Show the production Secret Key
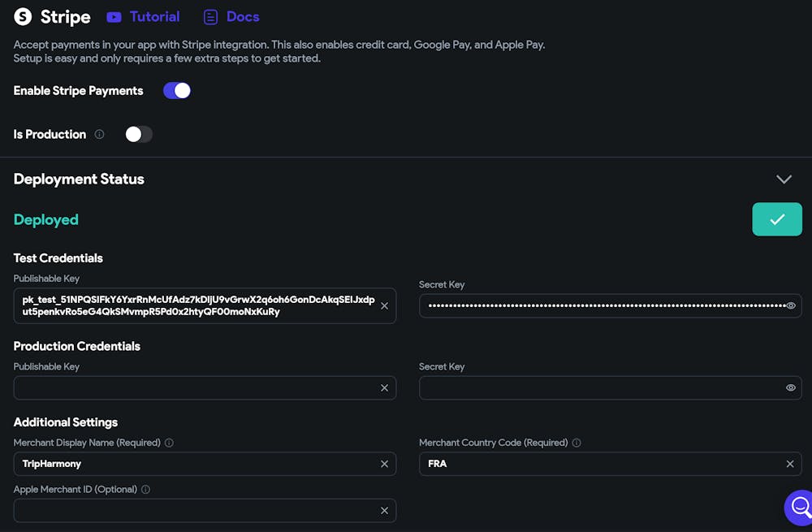812x532 pixels. 791,388
